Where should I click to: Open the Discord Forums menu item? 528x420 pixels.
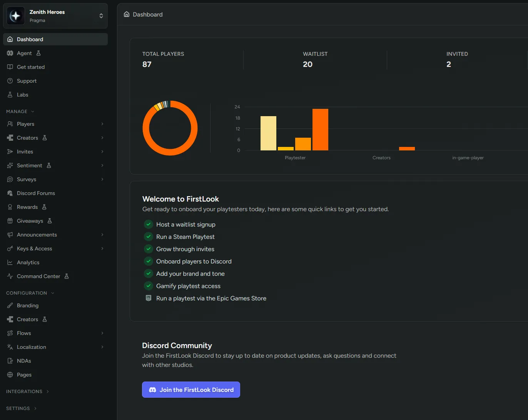point(55,193)
